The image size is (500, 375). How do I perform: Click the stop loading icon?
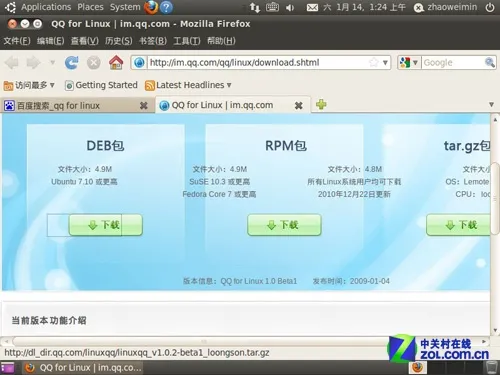94,63
